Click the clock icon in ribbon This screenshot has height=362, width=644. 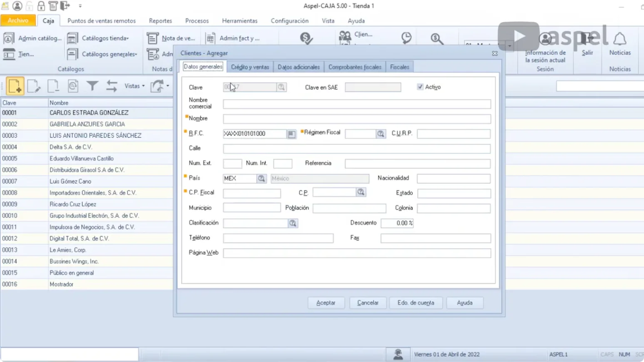[x=406, y=38]
